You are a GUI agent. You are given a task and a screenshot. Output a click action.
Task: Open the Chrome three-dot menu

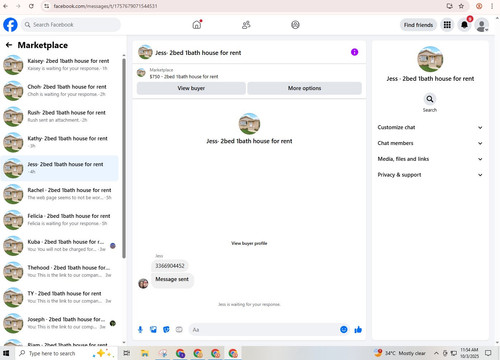pyautogui.click(x=492, y=6)
